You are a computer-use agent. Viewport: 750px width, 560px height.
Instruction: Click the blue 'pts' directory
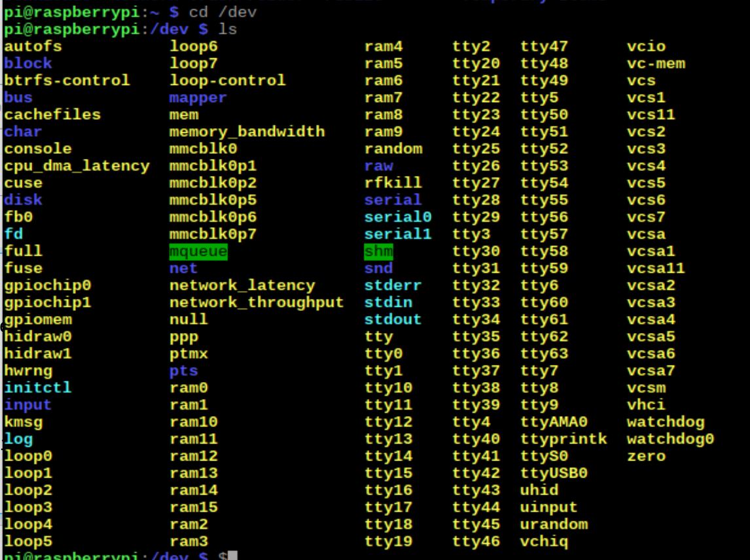[x=183, y=371]
